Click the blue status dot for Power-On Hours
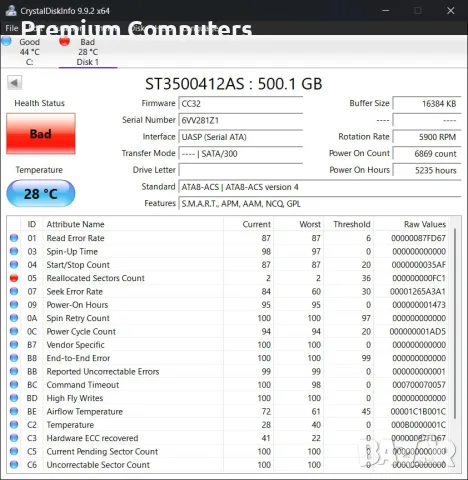This screenshot has height=480, width=468. pyautogui.click(x=14, y=305)
